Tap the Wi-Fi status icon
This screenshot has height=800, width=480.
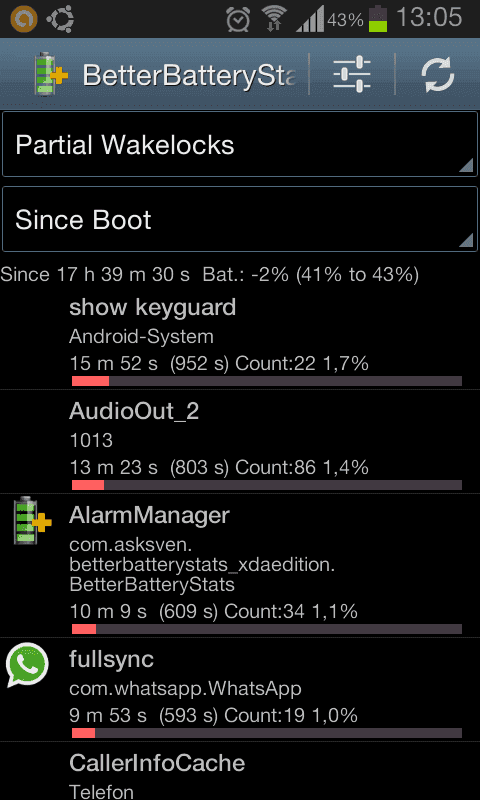[x=274, y=20]
